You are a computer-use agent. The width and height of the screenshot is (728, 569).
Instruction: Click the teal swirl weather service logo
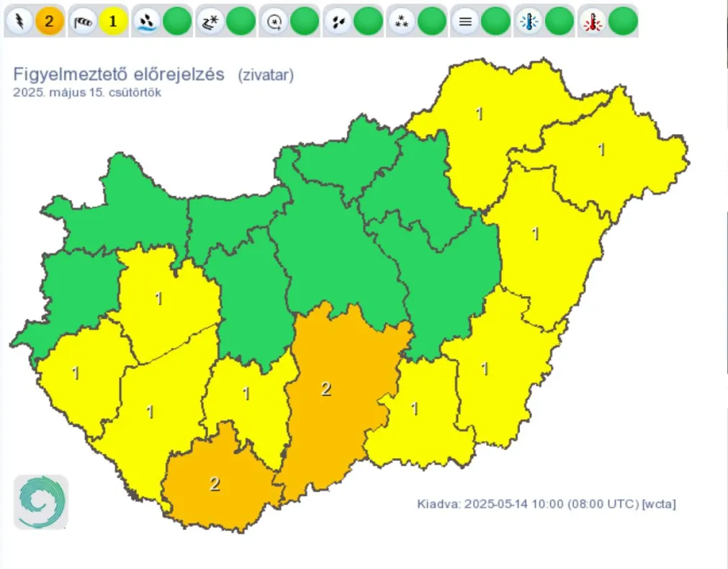coord(41,502)
